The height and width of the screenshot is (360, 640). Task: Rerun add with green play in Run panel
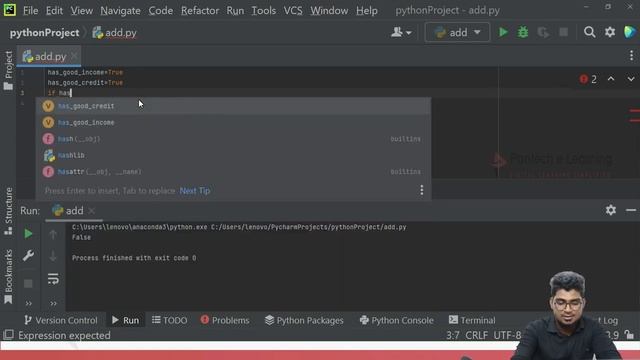[x=28, y=233]
